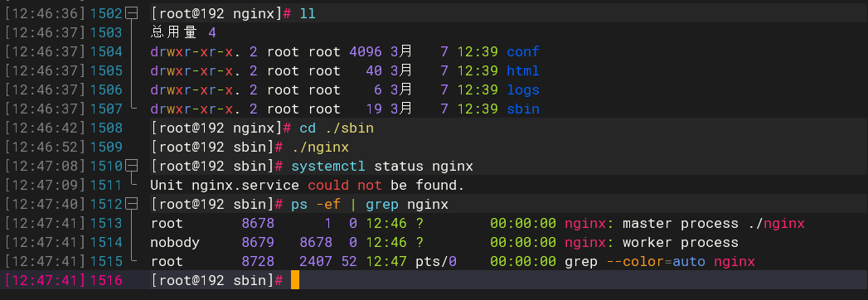This screenshot has width=868, height=300.
Task: Select PID 8679 of worker process
Action: (x=258, y=243)
